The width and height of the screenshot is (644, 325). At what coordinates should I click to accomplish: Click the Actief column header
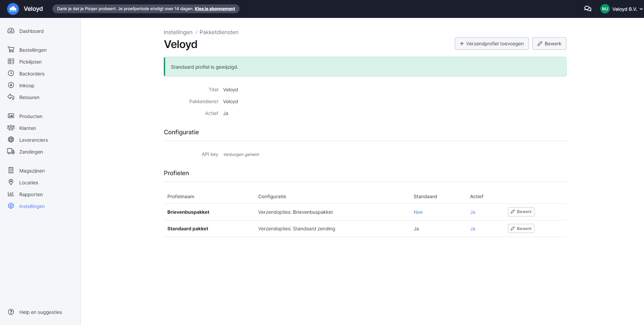tap(476, 196)
